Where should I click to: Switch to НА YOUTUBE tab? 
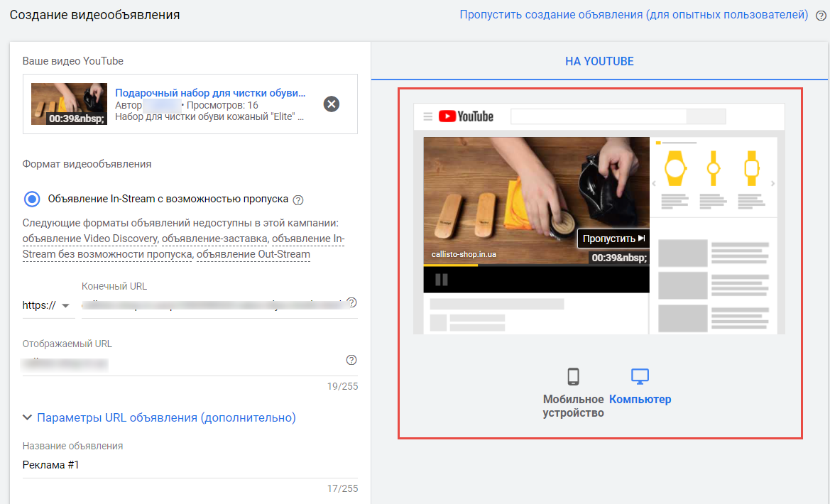[x=599, y=61]
